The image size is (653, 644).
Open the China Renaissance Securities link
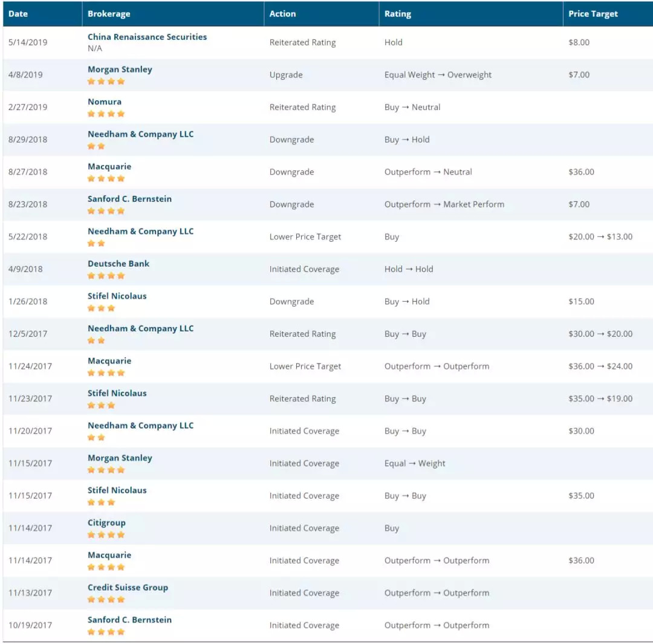coord(147,37)
